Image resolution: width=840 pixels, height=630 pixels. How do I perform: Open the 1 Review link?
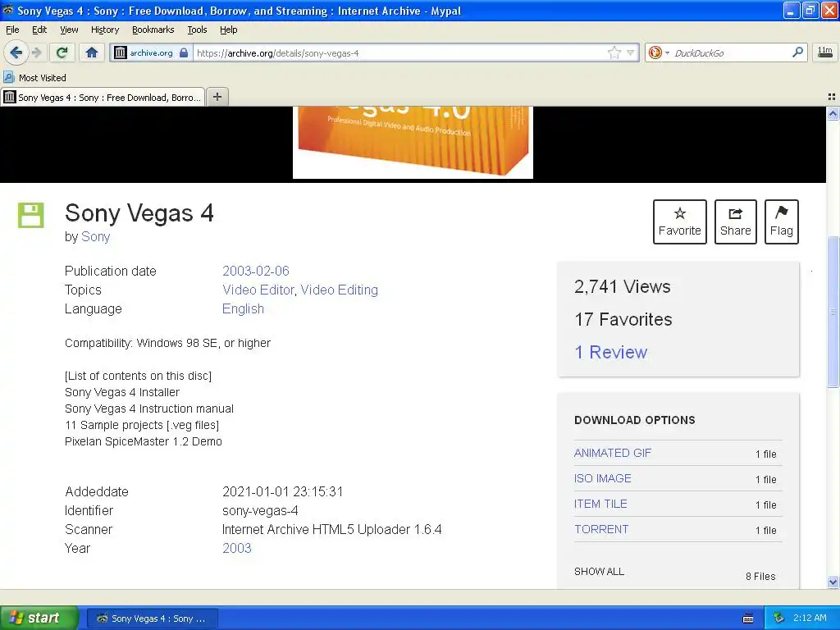[x=610, y=352]
